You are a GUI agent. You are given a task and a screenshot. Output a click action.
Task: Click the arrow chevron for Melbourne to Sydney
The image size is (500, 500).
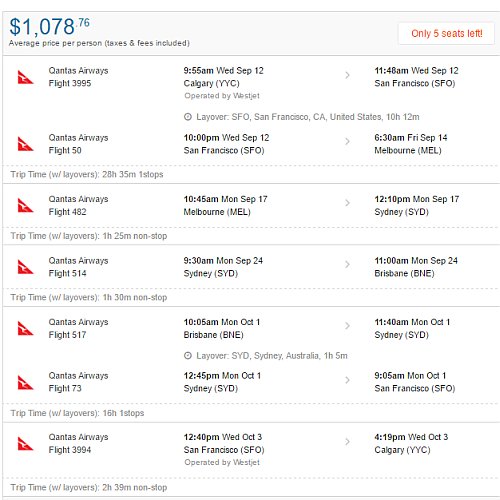coord(347,203)
